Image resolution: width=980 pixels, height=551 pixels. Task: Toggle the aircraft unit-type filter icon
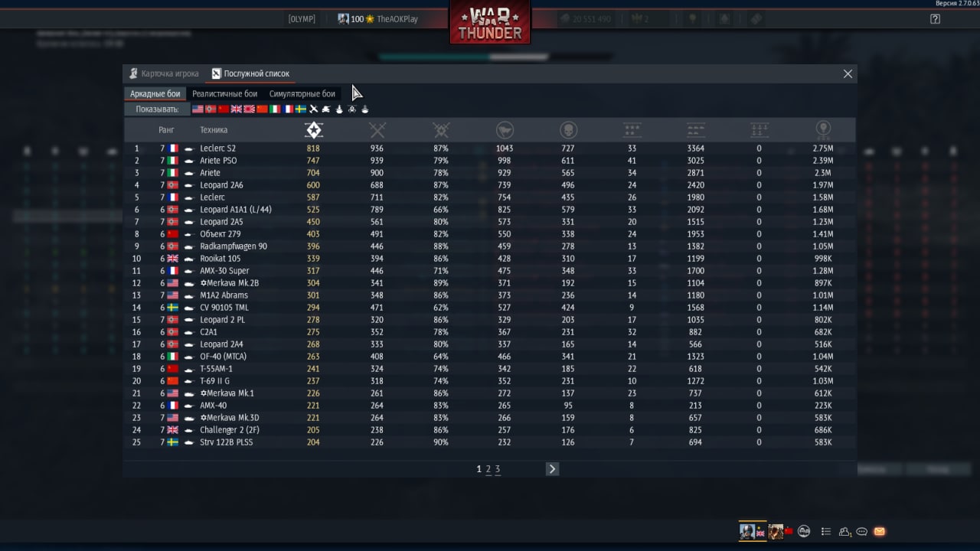click(314, 109)
